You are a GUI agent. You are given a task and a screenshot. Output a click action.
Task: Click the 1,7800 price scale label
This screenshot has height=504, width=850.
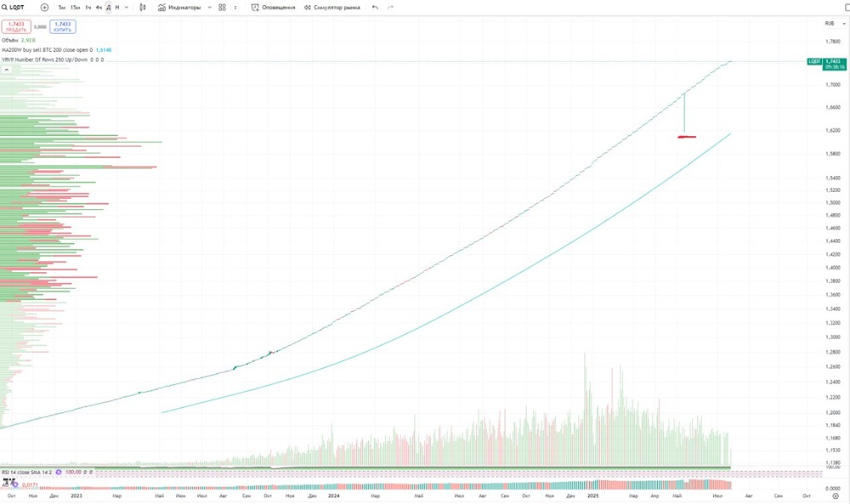pos(833,42)
